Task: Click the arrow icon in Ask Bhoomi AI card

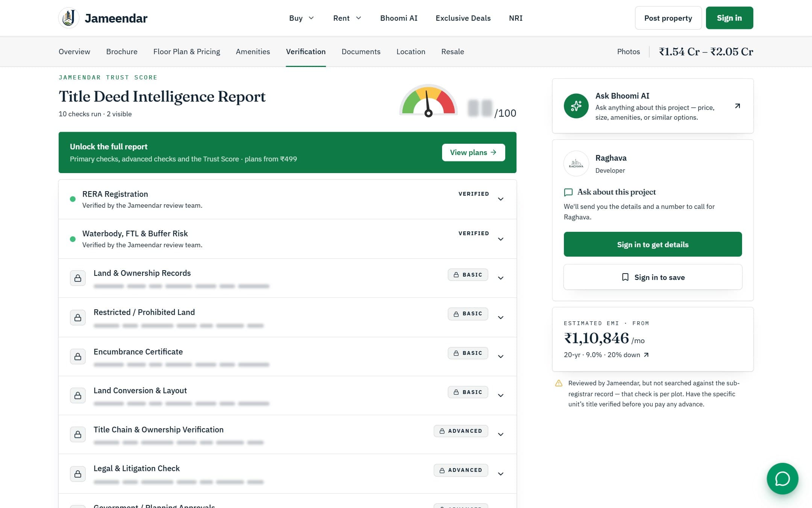Action: [x=737, y=106]
